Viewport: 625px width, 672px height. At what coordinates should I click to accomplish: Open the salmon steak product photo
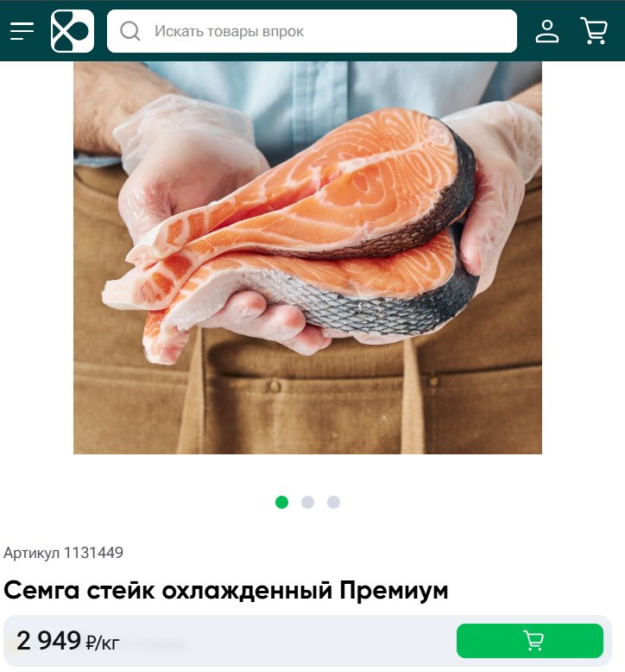[307, 257]
